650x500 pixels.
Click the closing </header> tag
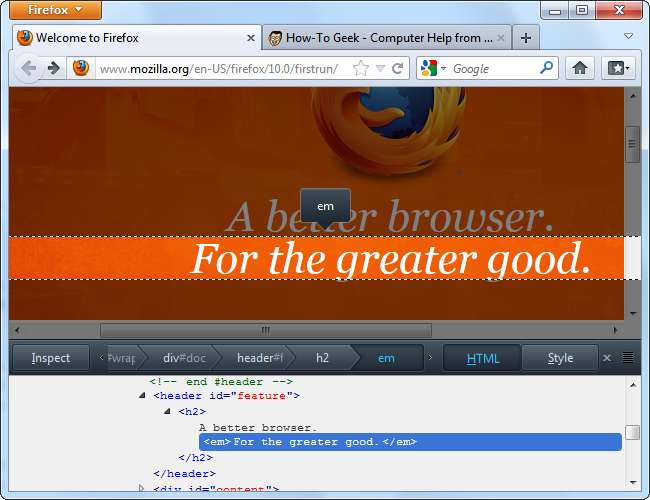[184, 473]
